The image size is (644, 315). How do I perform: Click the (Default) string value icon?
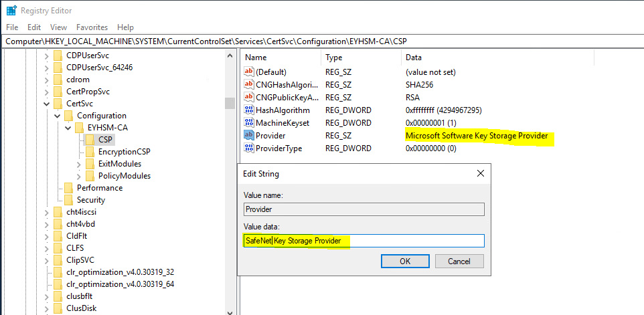249,72
